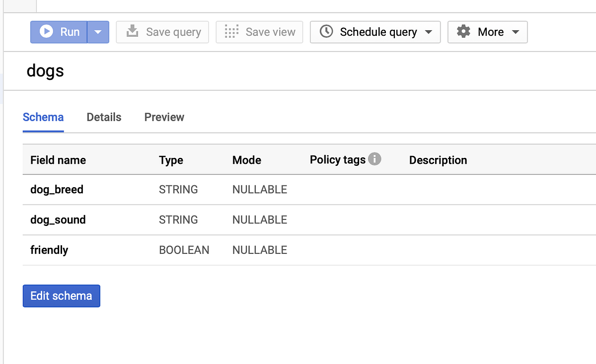Image resolution: width=596 pixels, height=364 pixels.
Task: Click the BOOLEAN type of friendly field
Action: tap(184, 250)
